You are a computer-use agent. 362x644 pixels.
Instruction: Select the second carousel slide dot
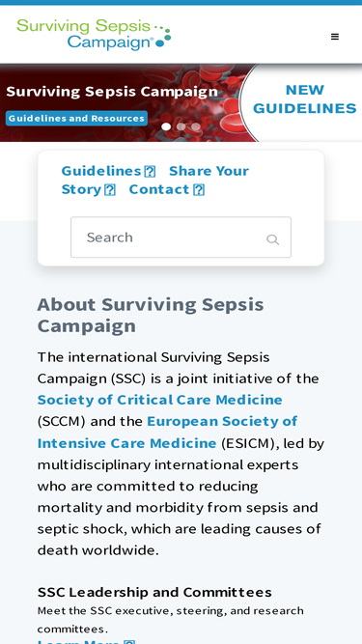click(x=181, y=126)
